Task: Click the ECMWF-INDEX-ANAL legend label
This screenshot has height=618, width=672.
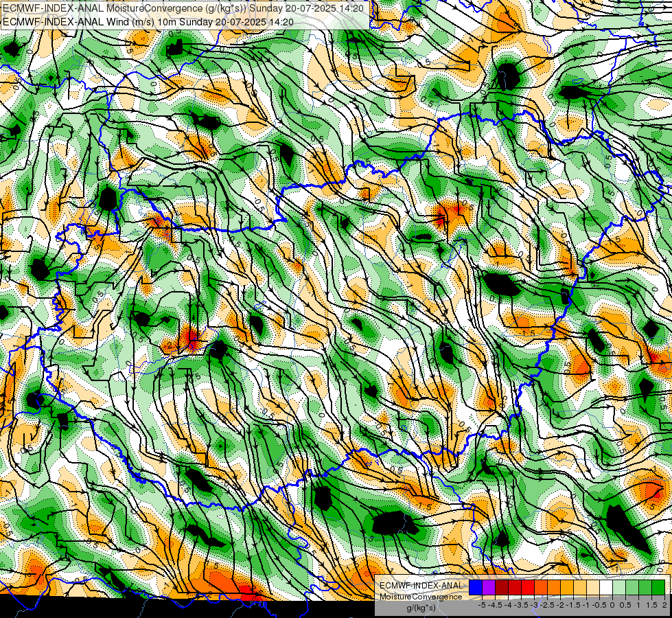Action: [421, 586]
